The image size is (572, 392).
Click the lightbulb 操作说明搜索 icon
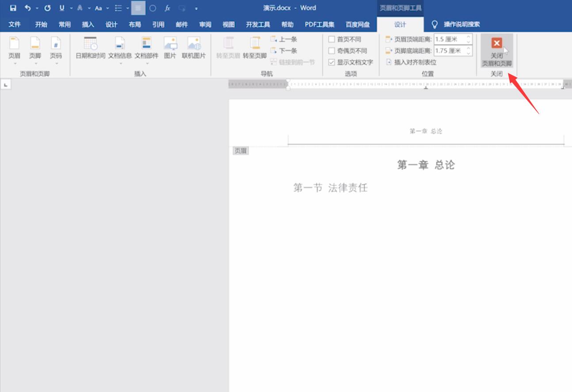435,24
